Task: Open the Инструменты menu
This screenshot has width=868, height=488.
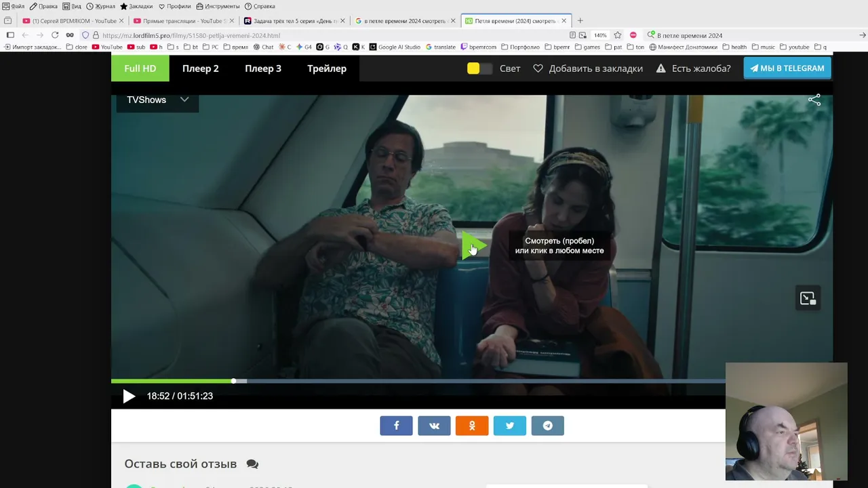Action: (218, 6)
